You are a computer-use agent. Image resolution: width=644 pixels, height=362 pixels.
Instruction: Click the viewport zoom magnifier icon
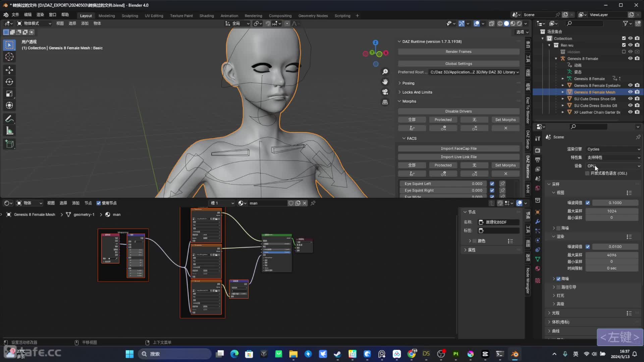tap(385, 72)
